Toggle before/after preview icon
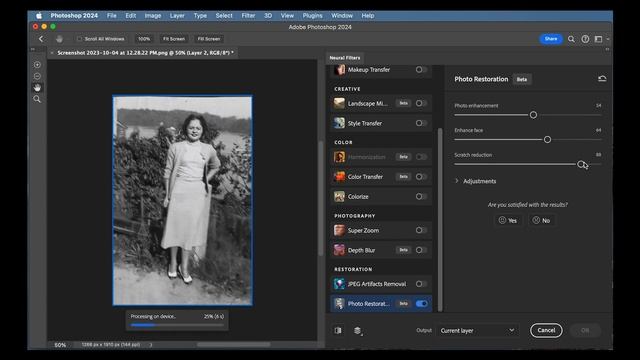This screenshot has height=360, width=640. (338, 330)
